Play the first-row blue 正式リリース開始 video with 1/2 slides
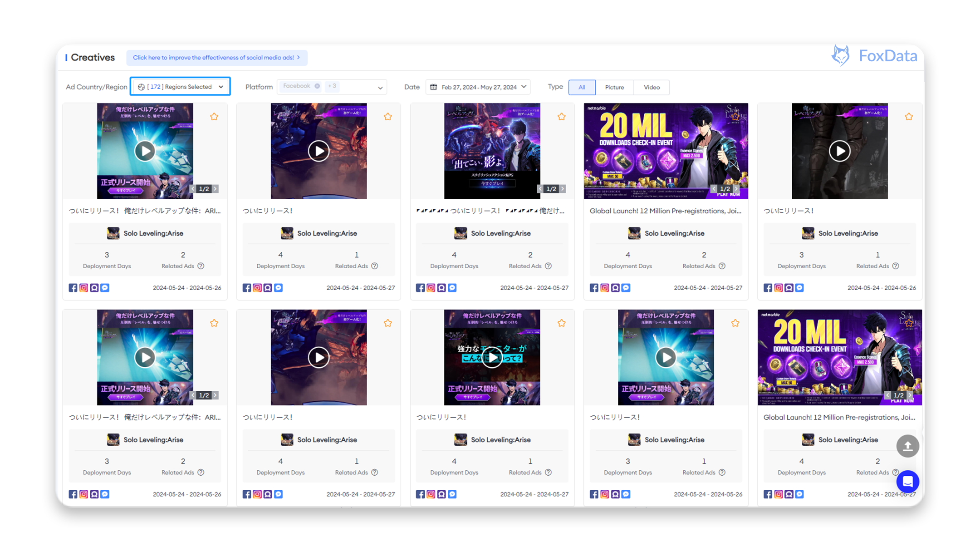The image size is (980, 552). pyautogui.click(x=145, y=151)
